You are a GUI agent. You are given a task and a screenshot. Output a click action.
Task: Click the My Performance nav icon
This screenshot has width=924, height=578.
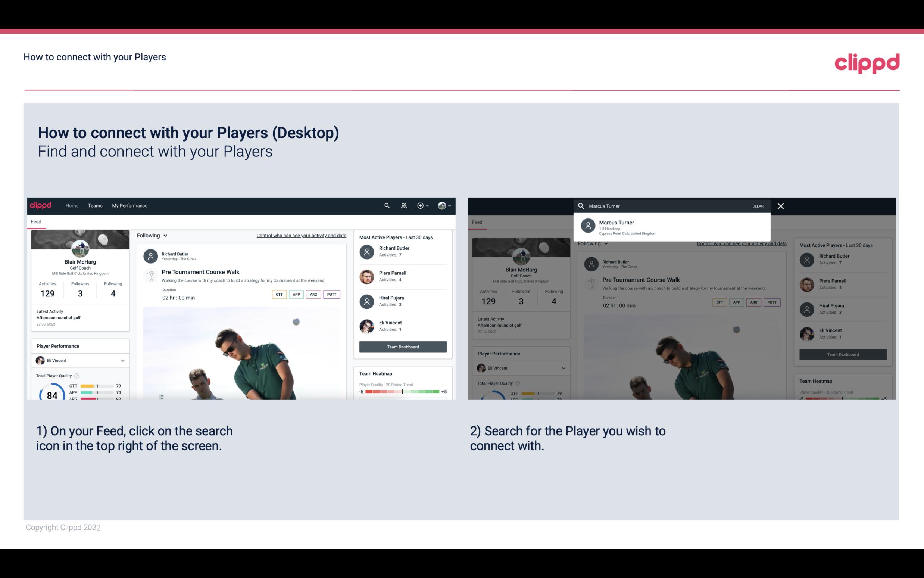(x=130, y=205)
